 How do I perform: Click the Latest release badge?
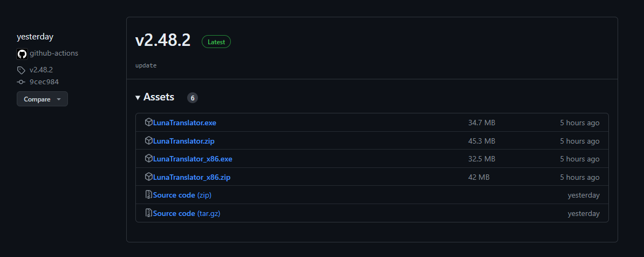pos(216,42)
